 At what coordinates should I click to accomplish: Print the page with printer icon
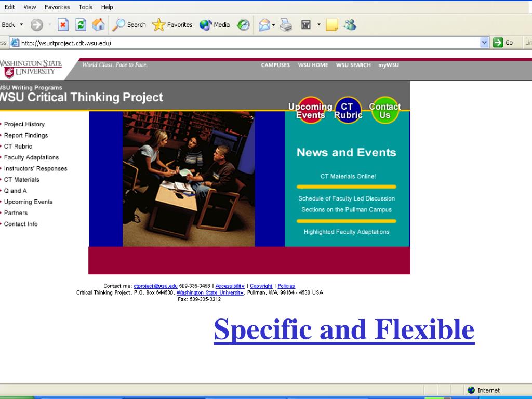click(x=286, y=25)
